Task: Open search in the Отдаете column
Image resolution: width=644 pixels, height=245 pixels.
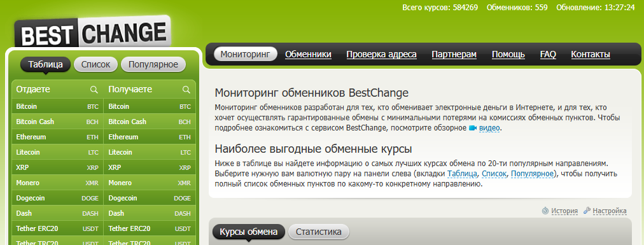Action: [94, 90]
